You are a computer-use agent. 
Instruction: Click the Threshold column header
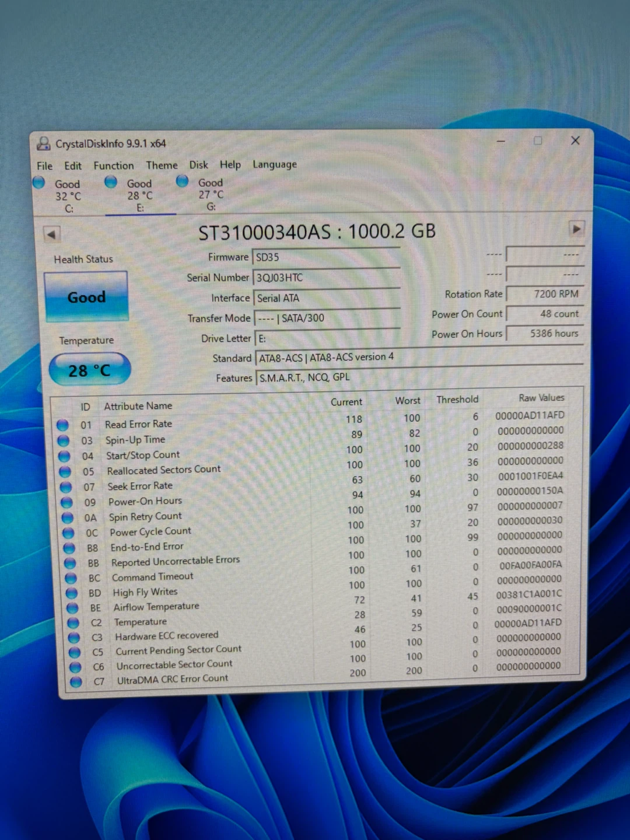click(x=457, y=400)
